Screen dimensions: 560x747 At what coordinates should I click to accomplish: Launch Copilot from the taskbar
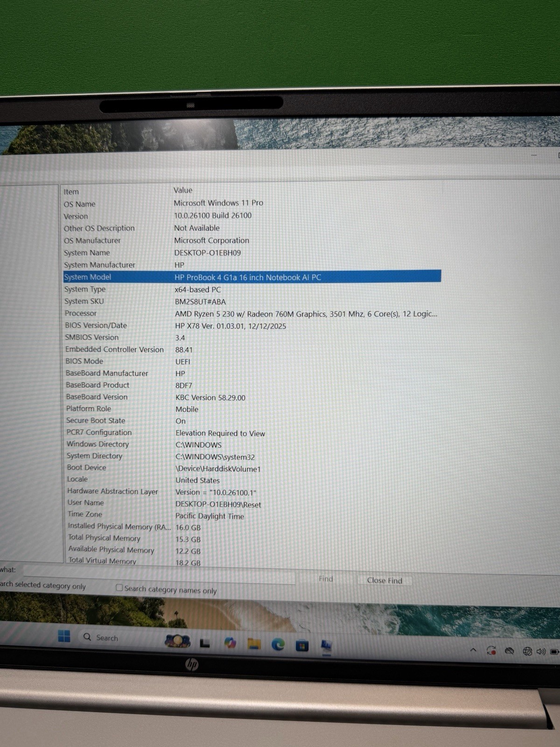pyautogui.click(x=230, y=643)
